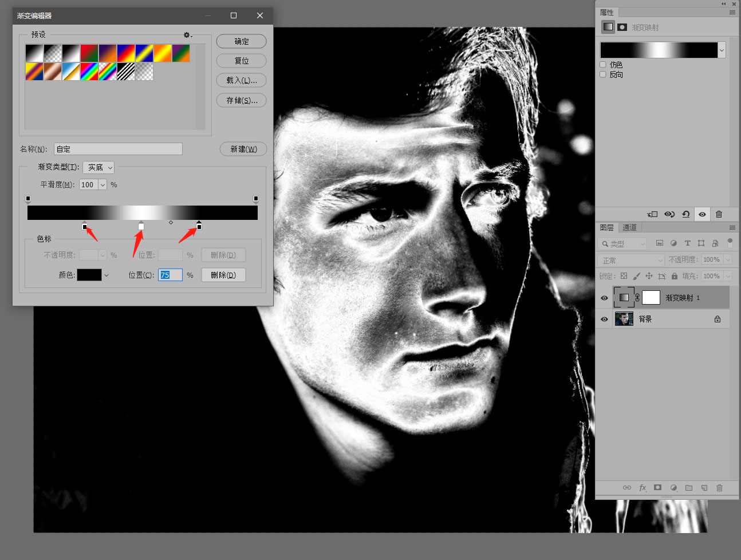Switch to the 图层 tab
741x560 pixels.
pyautogui.click(x=607, y=227)
